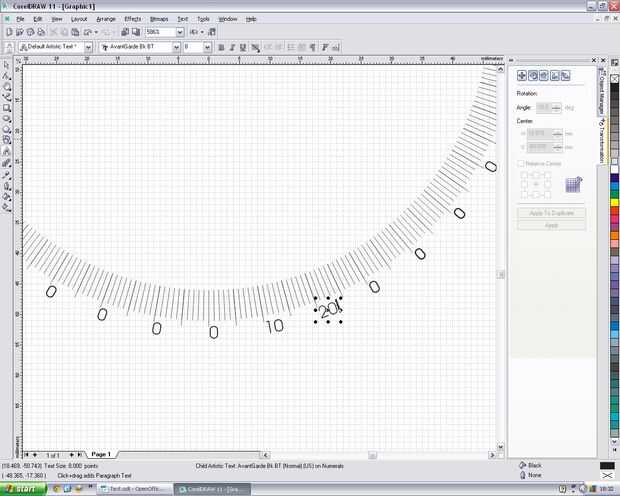Open the zoom level dropdown

click(x=180, y=32)
